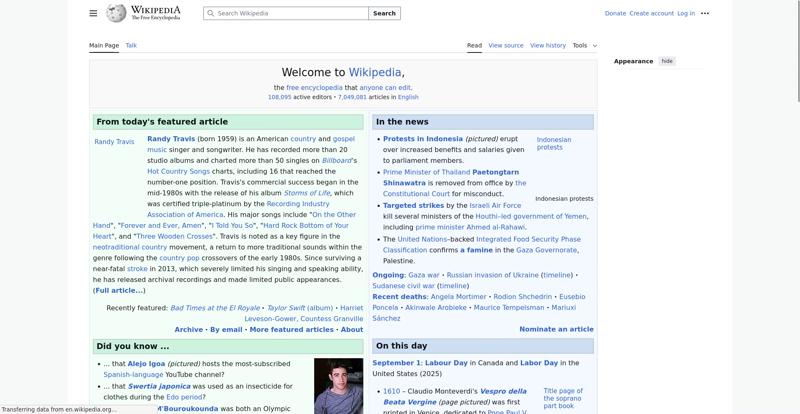Open the Angela Mortimer link

[459, 297]
